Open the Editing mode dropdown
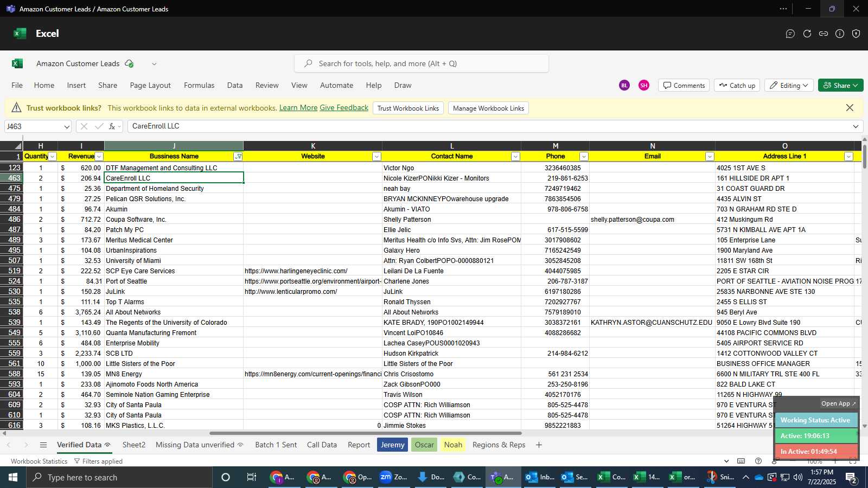 tap(789, 85)
